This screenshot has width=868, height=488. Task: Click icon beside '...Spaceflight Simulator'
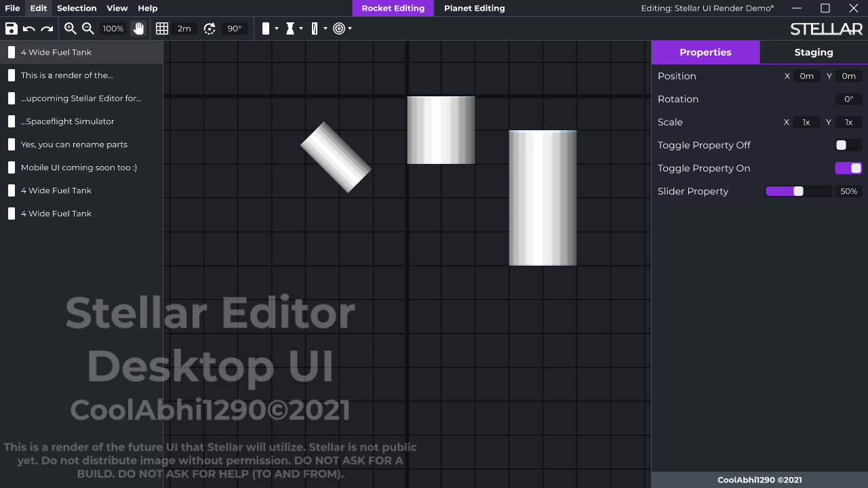[12, 121]
